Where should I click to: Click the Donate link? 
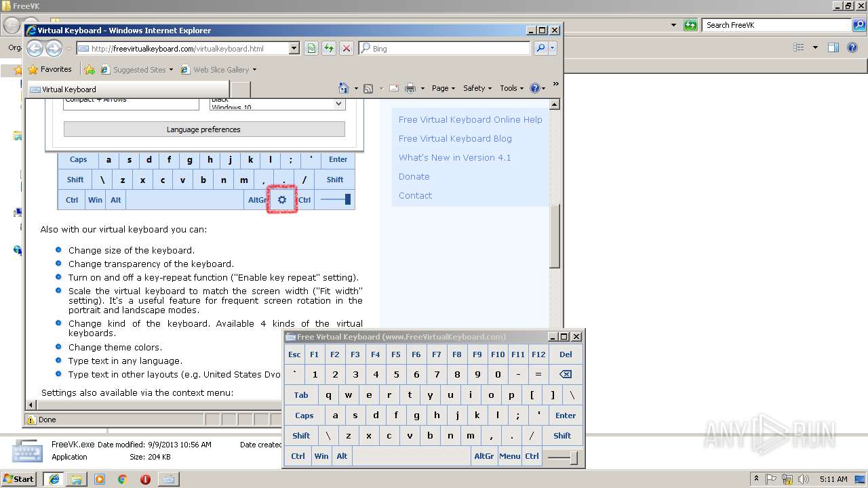(x=414, y=176)
